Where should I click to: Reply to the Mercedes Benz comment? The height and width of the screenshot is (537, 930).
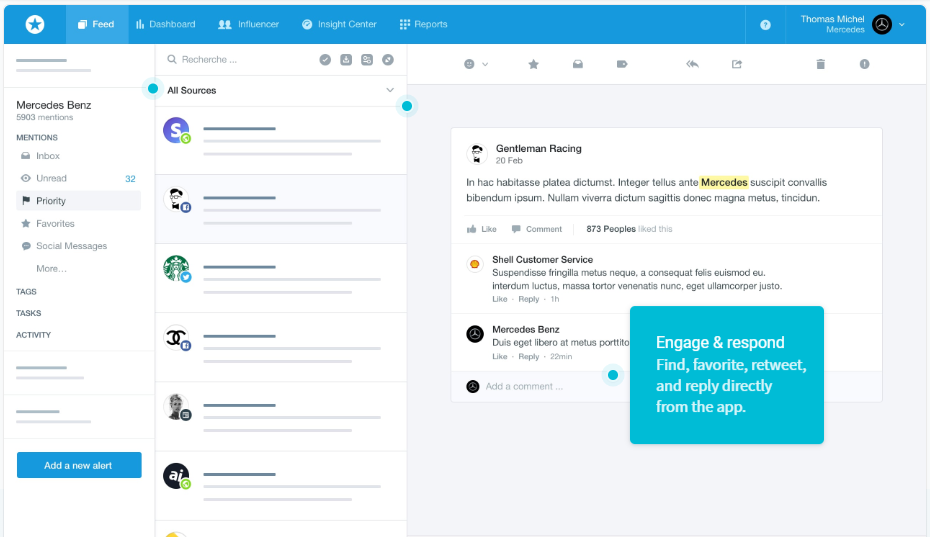(528, 357)
